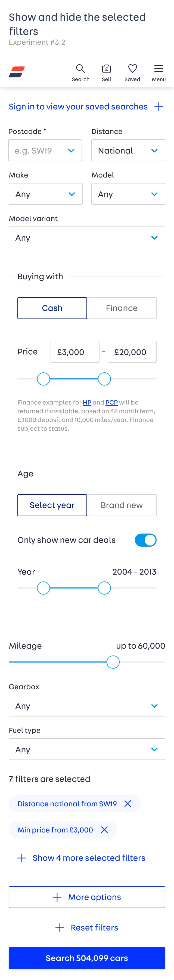Image resolution: width=174 pixels, height=980 pixels.
Task: Expand the Fuel type dropdown
Action: point(87,749)
